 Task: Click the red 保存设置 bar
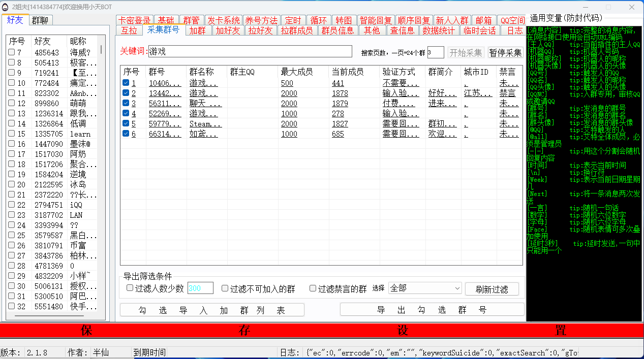(322, 331)
